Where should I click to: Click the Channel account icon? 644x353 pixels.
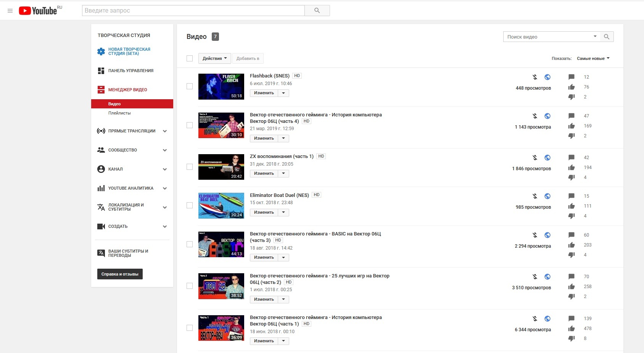coord(101,169)
